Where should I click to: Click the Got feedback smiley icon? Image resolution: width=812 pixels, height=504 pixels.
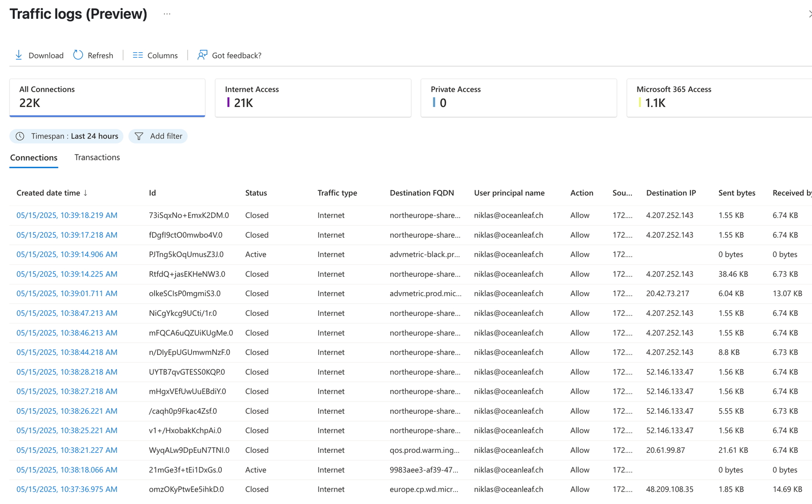click(x=201, y=55)
